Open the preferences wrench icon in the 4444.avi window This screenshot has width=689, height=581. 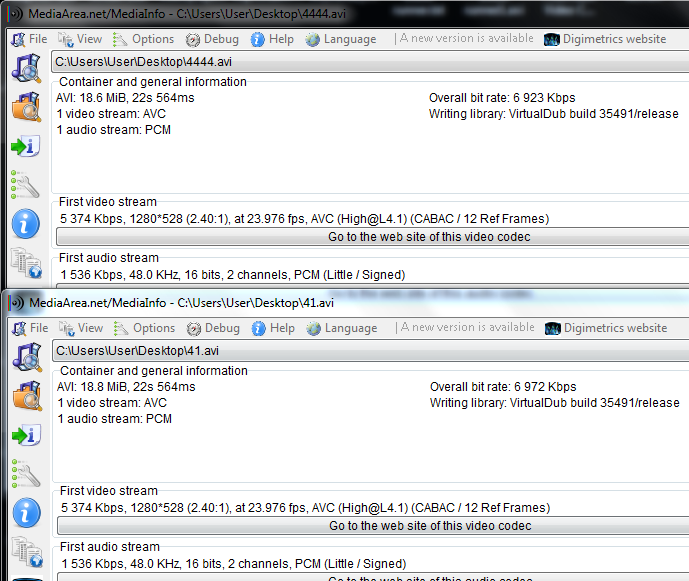(25, 184)
